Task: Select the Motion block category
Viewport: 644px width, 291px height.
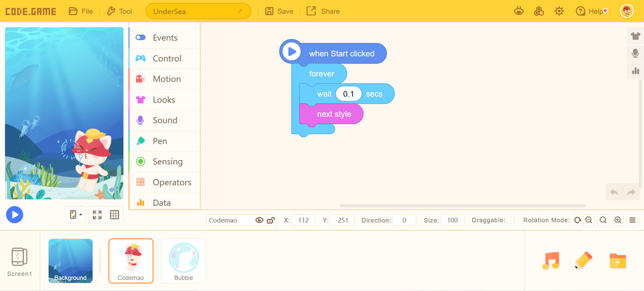Action: [x=164, y=79]
